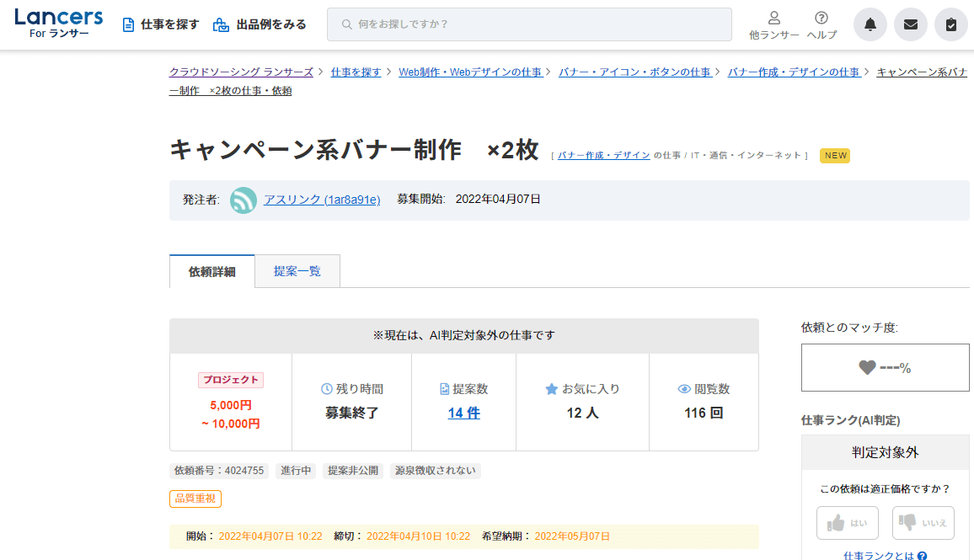
Task: Open 仕事を探す in the header
Action: coord(160,24)
